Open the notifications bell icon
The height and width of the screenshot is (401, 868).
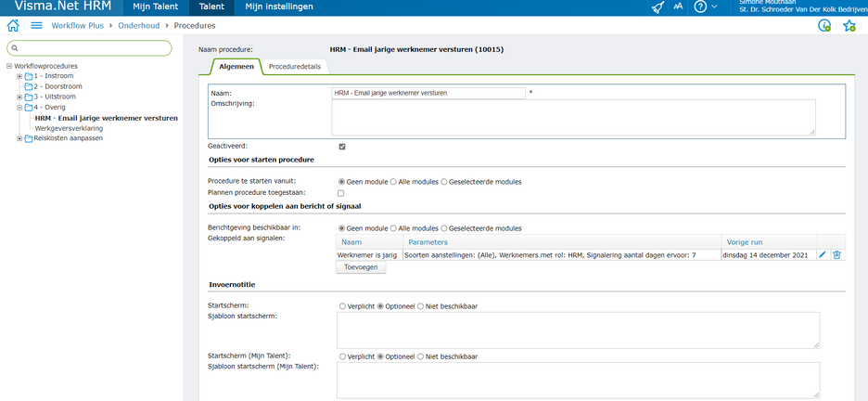(x=657, y=6)
